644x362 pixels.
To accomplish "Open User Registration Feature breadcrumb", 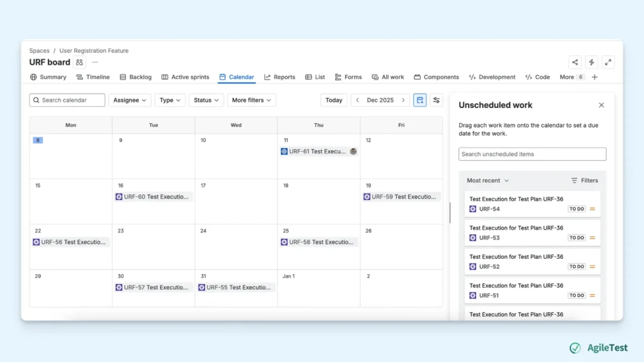I will coord(94,51).
